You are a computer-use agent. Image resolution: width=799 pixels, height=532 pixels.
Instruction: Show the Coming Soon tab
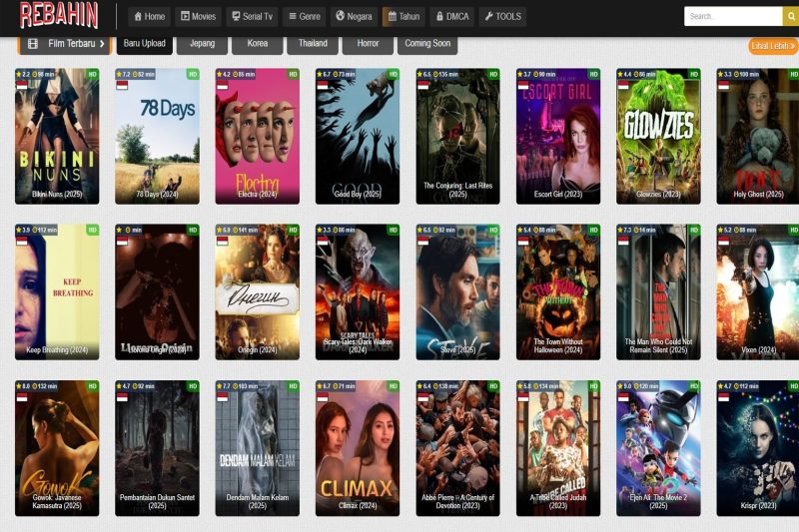[427, 44]
